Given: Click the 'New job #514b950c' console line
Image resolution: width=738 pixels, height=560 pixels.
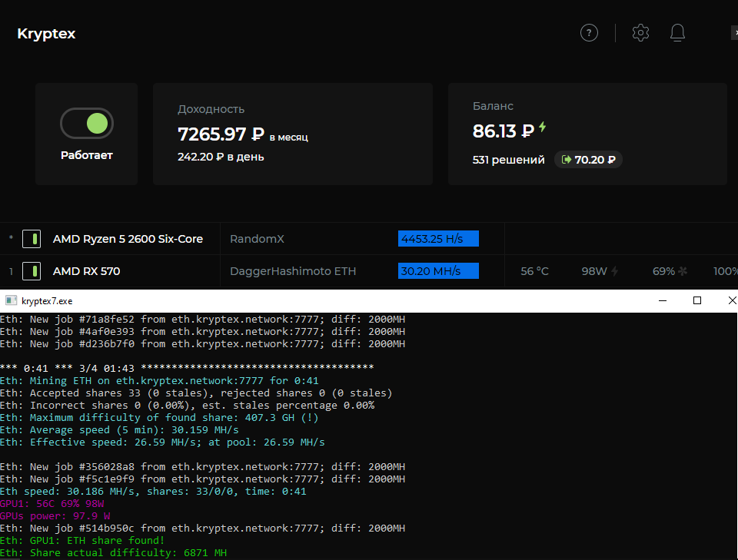Looking at the screenshot, I should 202,529.
